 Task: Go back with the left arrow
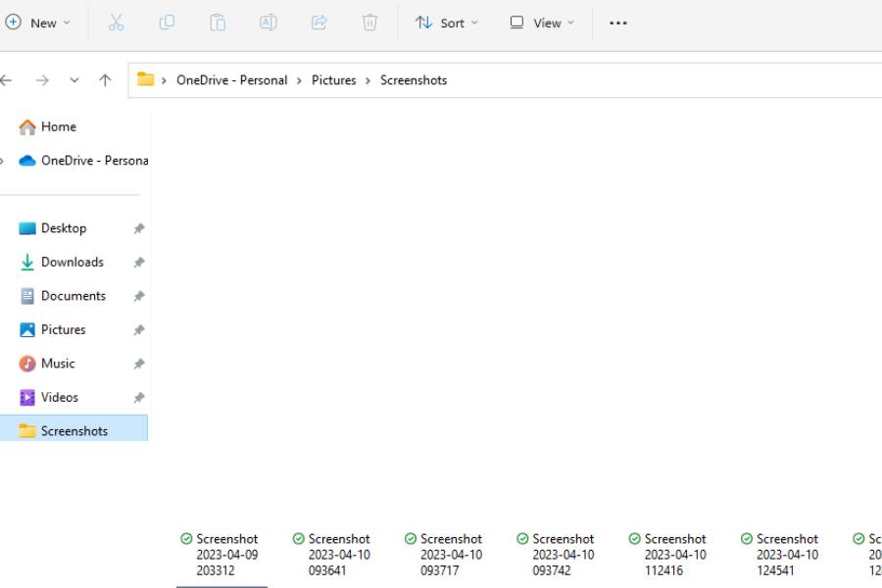point(6,80)
